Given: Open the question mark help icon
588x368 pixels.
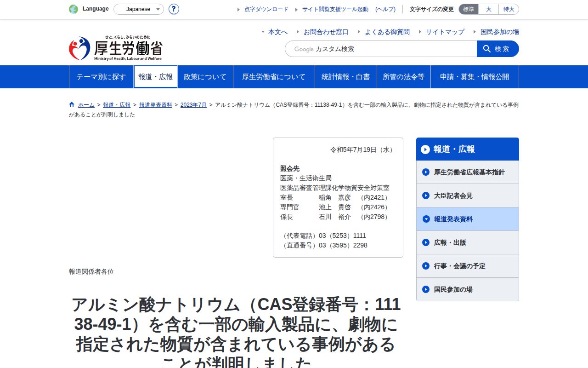Looking at the screenshot, I should (174, 9).
